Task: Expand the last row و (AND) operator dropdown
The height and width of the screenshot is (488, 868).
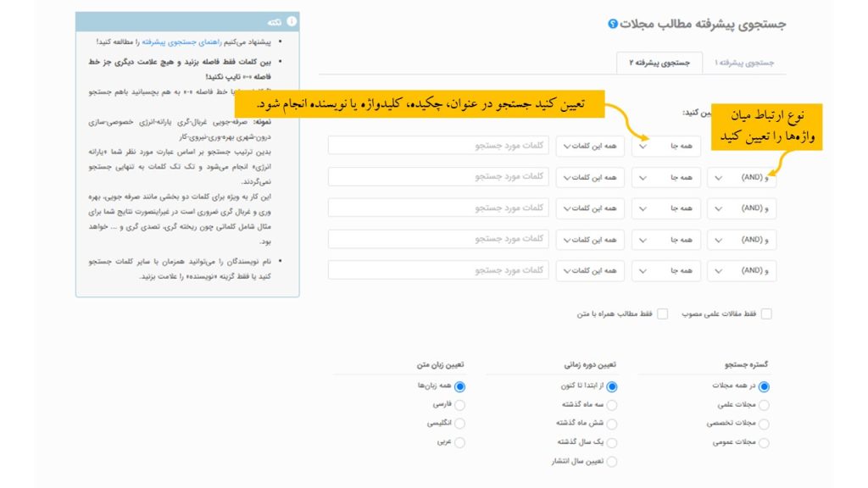Action: pyautogui.click(x=742, y=270)
